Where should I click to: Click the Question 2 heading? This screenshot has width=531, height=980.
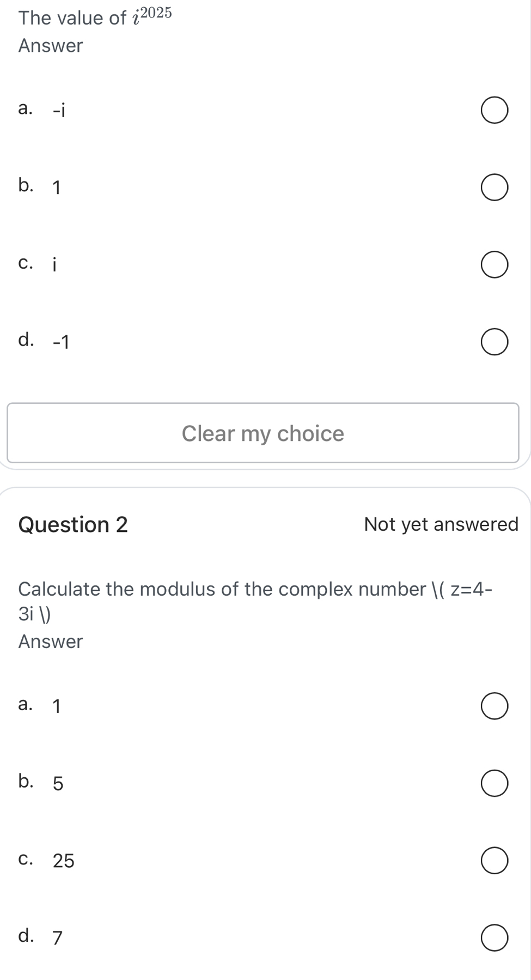(x=73, y=524)
